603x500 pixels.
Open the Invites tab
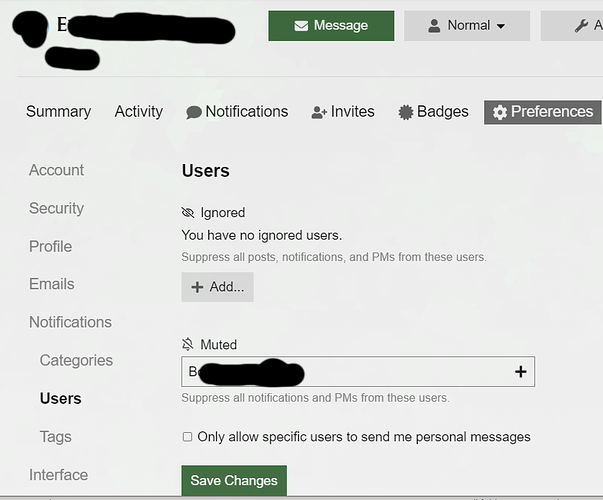pos(343,112)
